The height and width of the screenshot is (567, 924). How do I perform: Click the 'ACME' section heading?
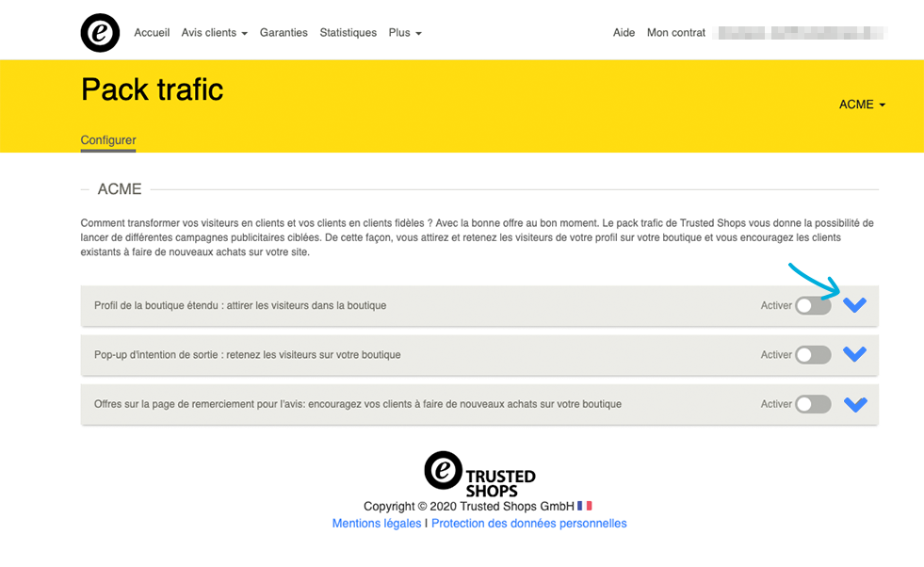[120, 189]
